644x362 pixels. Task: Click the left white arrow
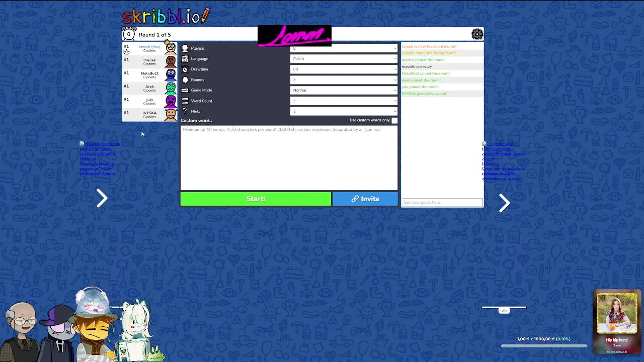tap(102, 198)
